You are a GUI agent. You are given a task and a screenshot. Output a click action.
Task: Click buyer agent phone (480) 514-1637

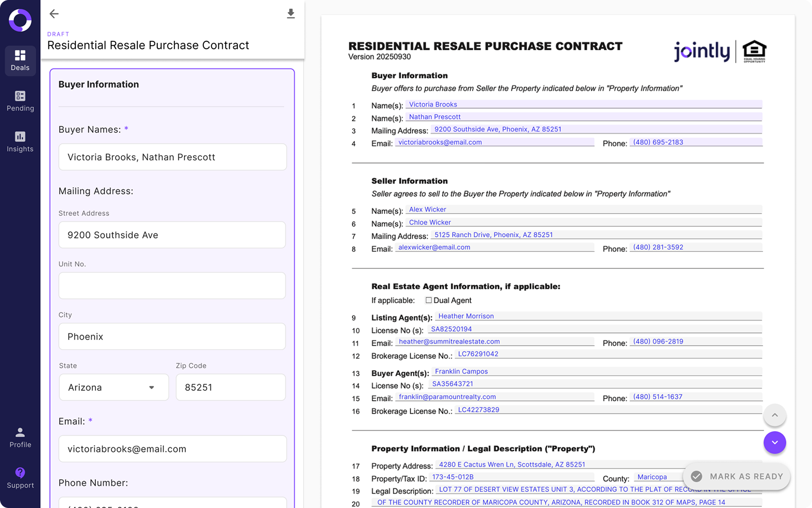coord(657,397)
